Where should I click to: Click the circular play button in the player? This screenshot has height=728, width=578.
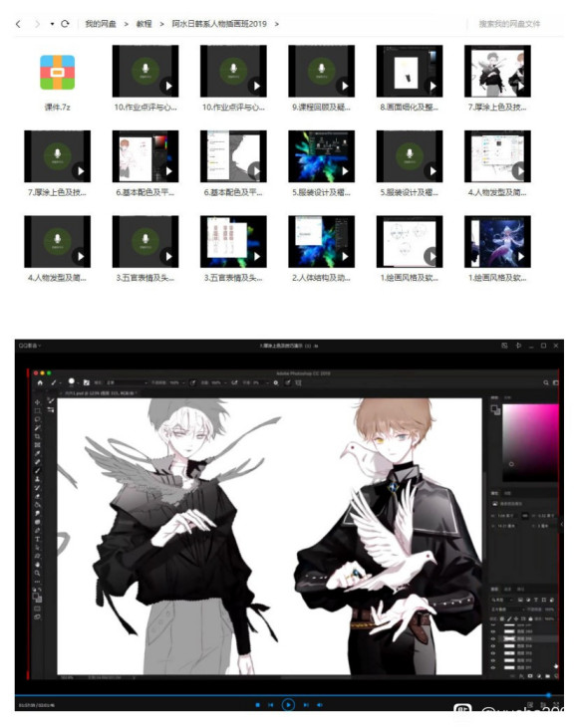(288, 705)
